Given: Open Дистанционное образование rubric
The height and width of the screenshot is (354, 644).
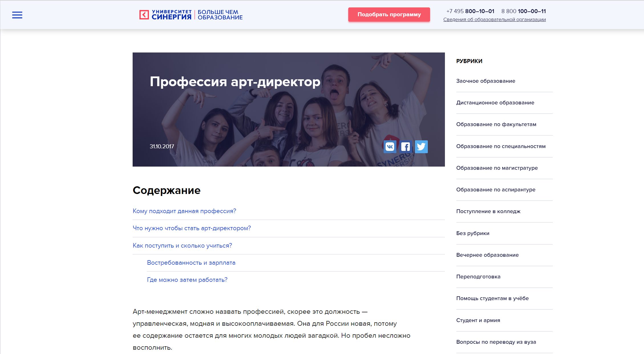Looking at the screenshot, I should click(495, 103).
